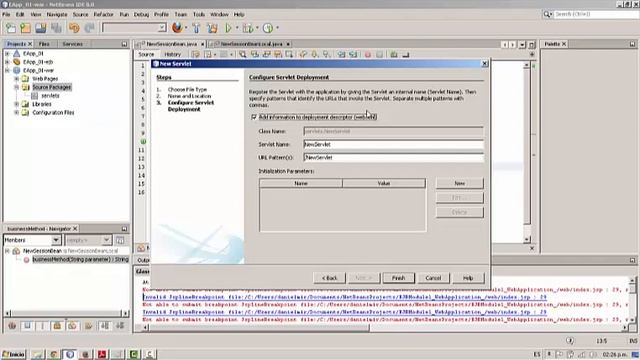Click the Build Project hammer icon
This screenshot has height=360, width=640.
pos(196,28)
